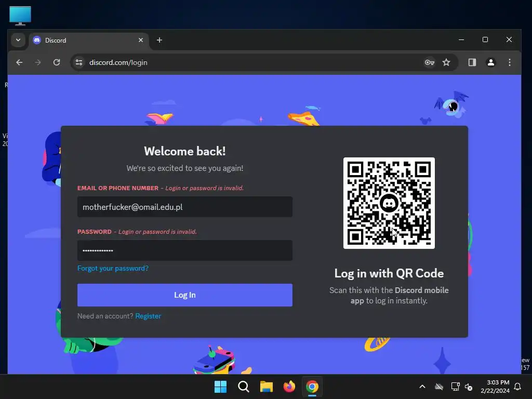Image resolution: width=532 pixels, height=399 pixels.
Task: Select the This PC desktop icon
Action: click(x=20, y=16)
